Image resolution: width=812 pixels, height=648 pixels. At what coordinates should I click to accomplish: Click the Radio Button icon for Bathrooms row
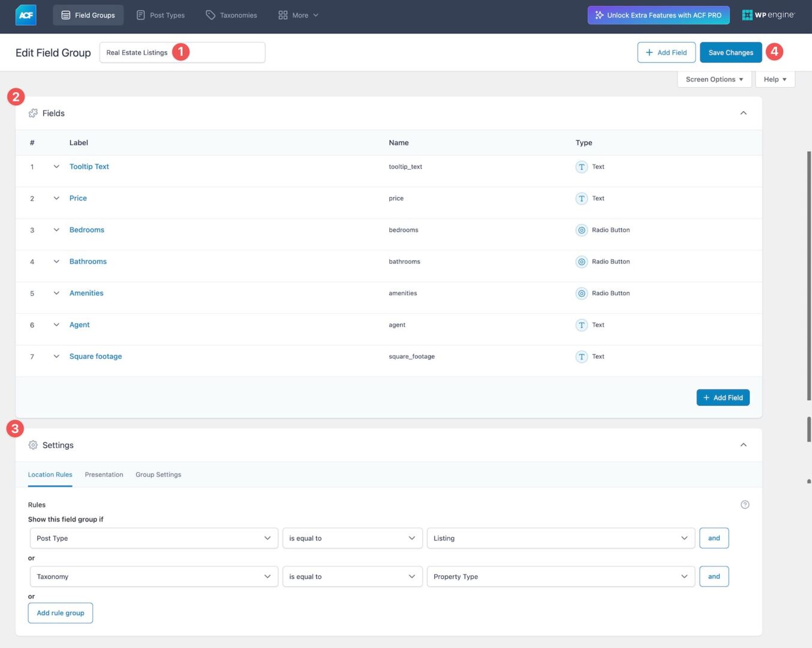tap(581, 262)
